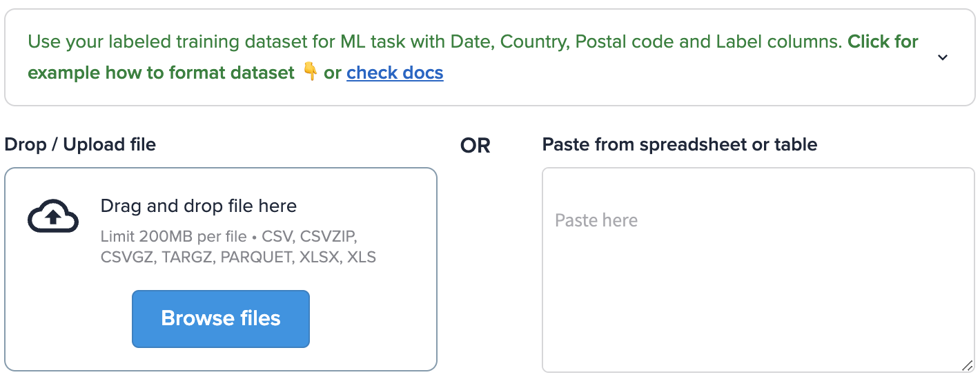Expand the dataset format example chevron
This screenshot has height=377, width=980.
943,57
